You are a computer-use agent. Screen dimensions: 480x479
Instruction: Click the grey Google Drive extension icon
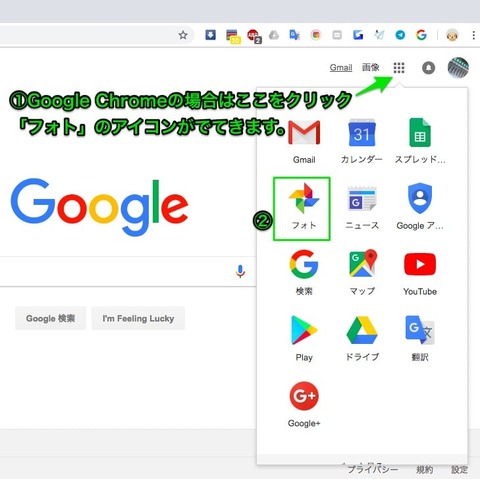coord(274,35)
